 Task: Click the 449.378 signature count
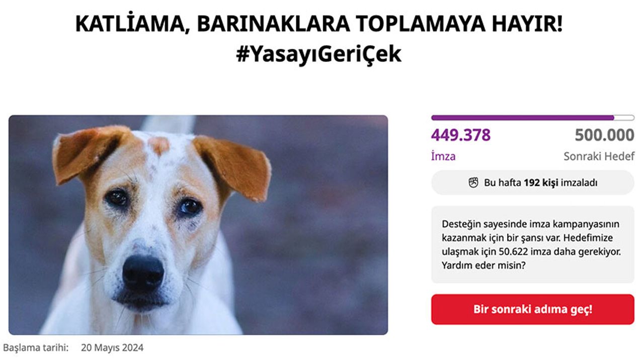(461, 135)
